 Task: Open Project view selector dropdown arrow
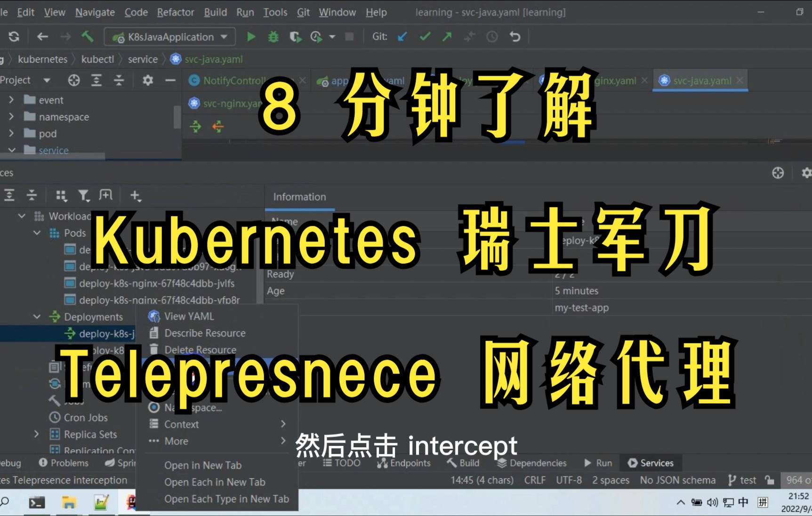click(47, 80)
